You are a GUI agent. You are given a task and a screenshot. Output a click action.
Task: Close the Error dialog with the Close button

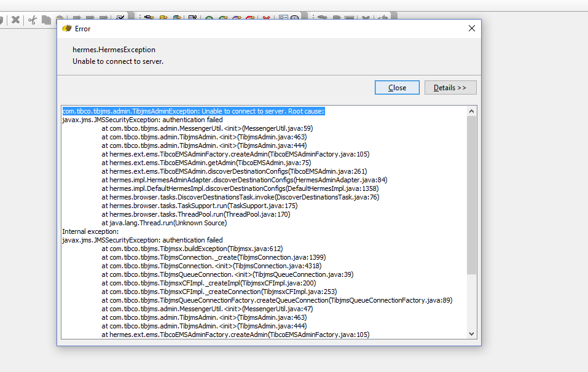pyautogui.click(x=397, y=88)
